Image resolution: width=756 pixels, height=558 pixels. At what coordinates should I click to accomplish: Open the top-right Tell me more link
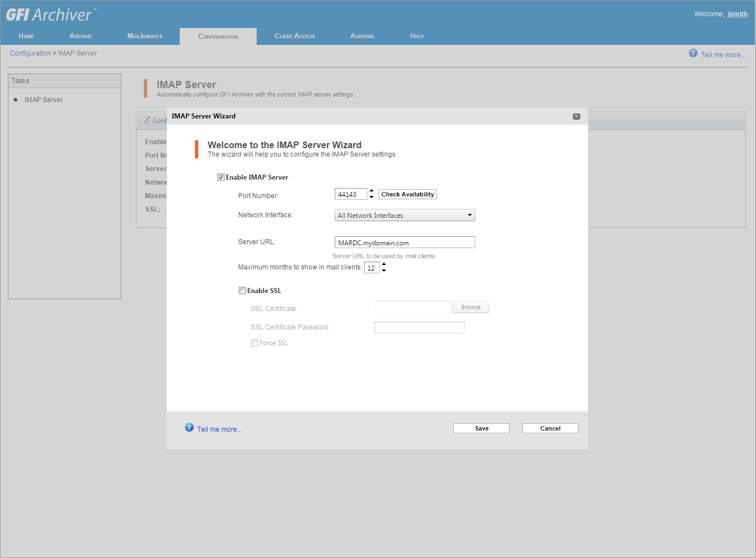pyautogui.click(x=723, y=55)
